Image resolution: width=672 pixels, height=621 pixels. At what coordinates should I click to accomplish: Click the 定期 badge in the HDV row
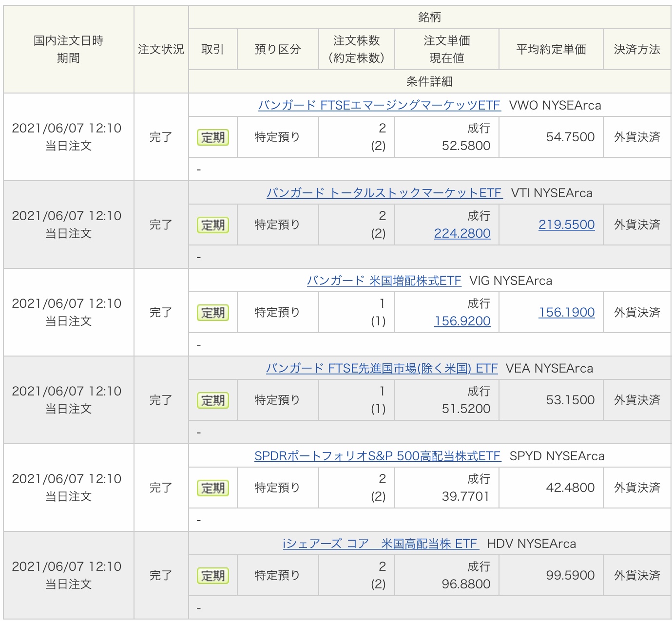pyautogui.click(x=213, y=576)
